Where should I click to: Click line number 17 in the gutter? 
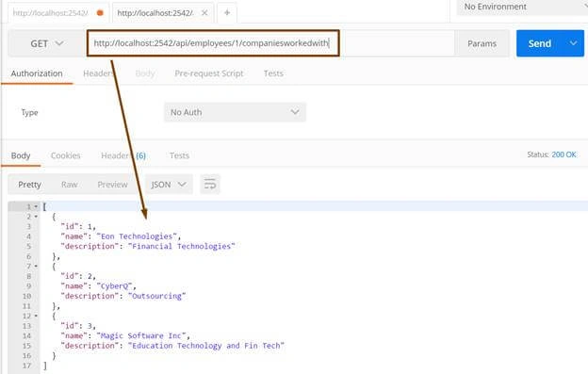[26, 366]
